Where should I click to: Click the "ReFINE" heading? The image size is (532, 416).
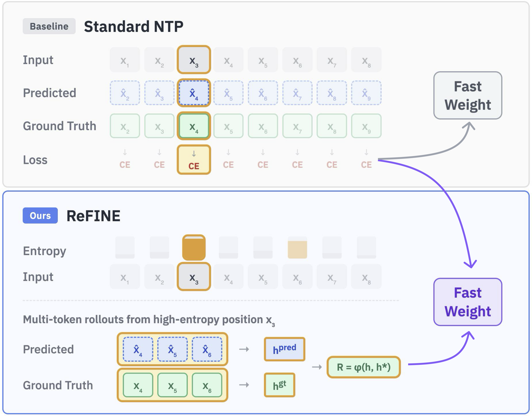pos(93,216)
